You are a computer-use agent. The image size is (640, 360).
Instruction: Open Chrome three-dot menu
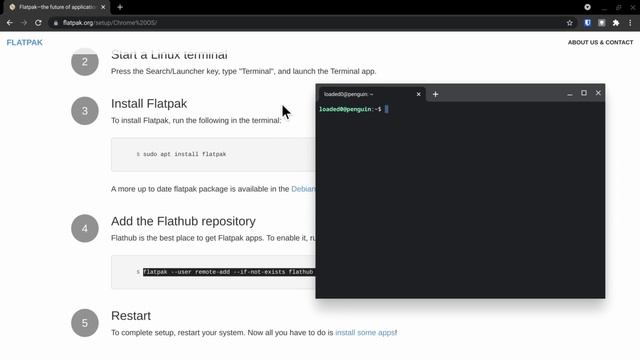[x=630, y=23]
